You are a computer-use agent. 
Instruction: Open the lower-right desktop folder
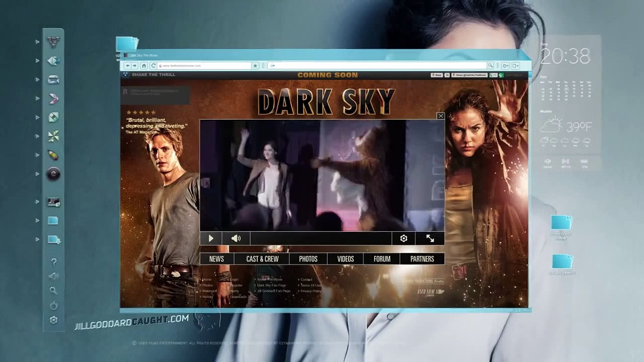(x=562, y=261)
